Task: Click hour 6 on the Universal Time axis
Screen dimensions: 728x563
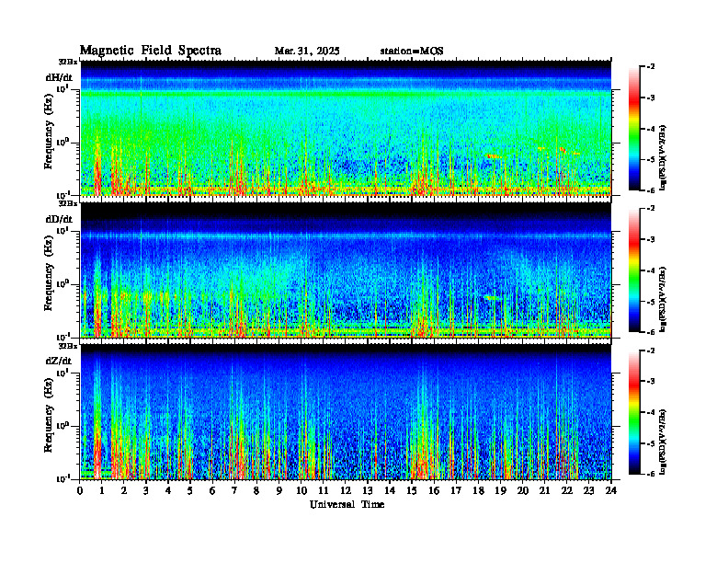Action: click(x=212, y=490)
